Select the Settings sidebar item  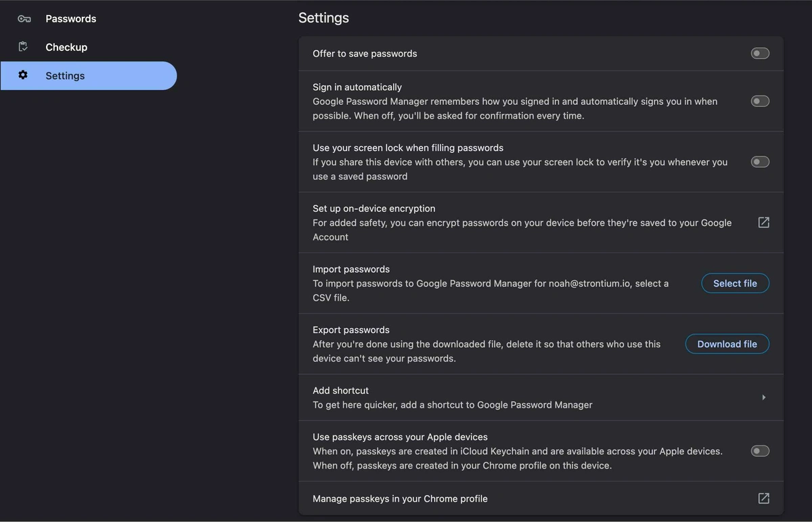click(89, 76)
